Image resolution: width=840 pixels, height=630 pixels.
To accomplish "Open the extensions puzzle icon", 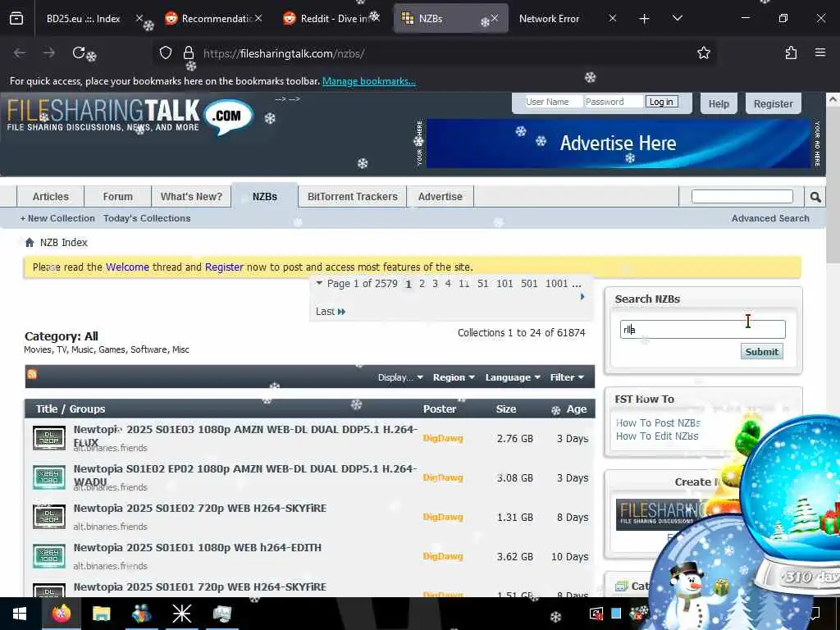I will [x=791, y=53].
